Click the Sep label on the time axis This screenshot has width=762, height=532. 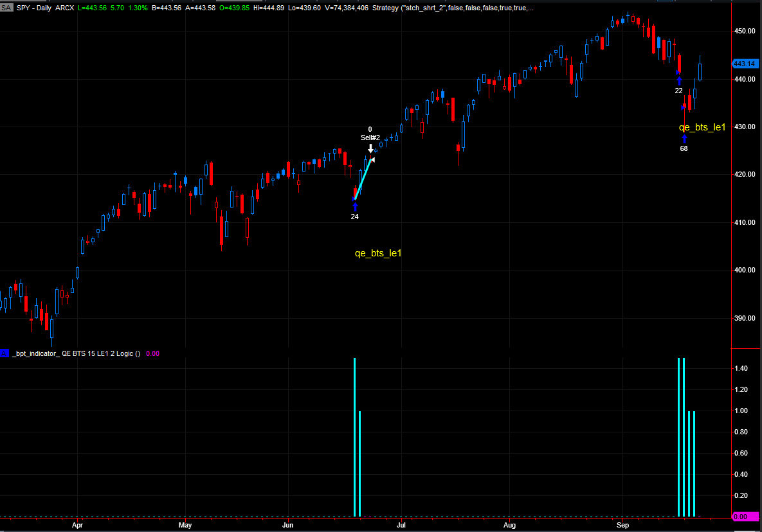point(622,525)
